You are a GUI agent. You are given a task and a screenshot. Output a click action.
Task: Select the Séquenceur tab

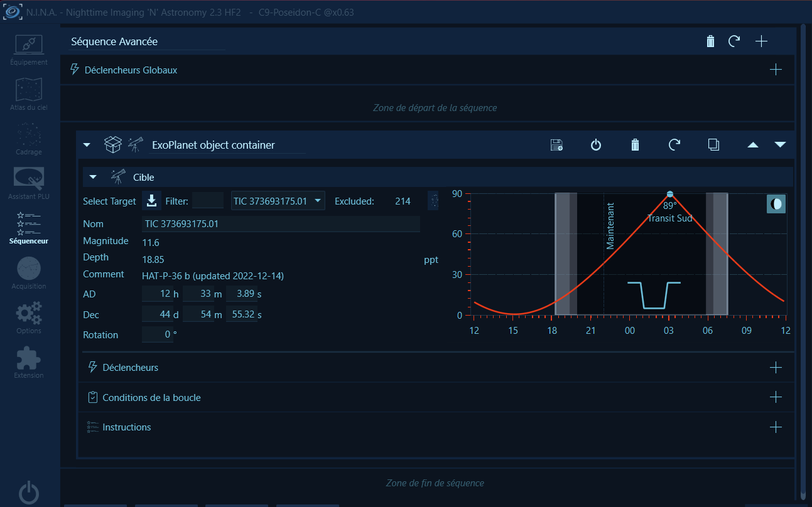pos(29,228)
